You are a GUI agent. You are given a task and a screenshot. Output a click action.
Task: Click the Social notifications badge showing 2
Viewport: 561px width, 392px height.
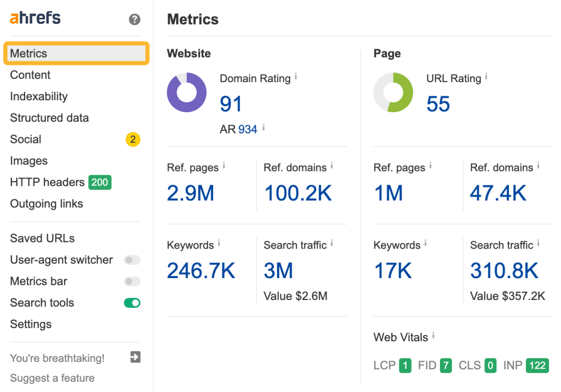coord(132,139)
